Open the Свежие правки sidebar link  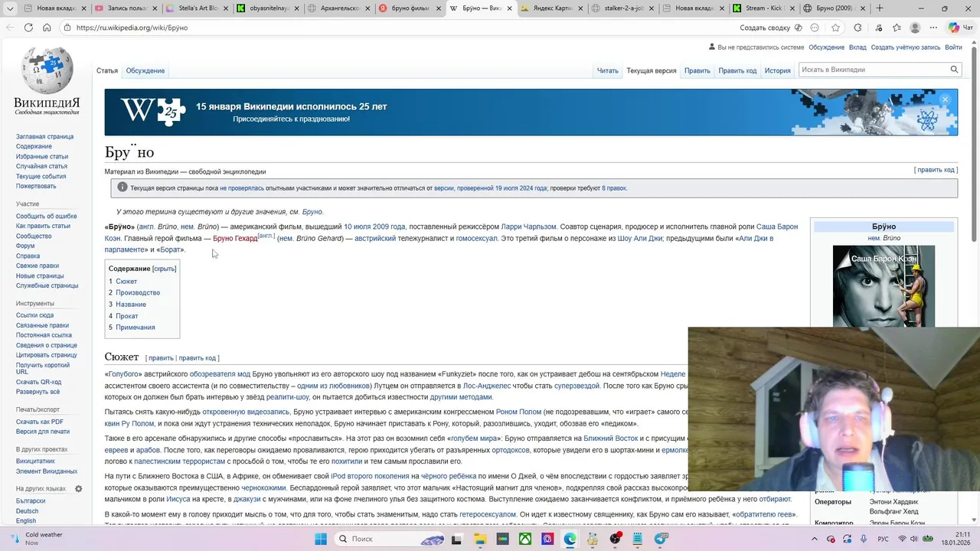(38, 266)
